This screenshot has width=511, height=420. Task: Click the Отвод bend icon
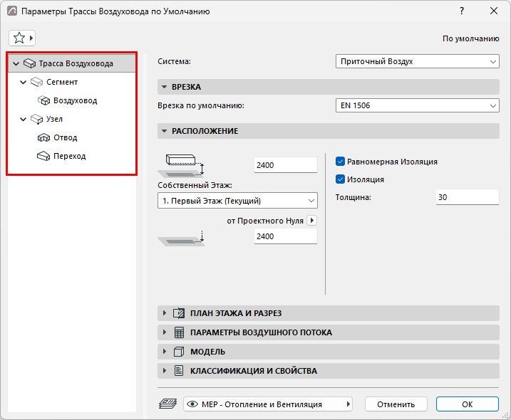43,137
